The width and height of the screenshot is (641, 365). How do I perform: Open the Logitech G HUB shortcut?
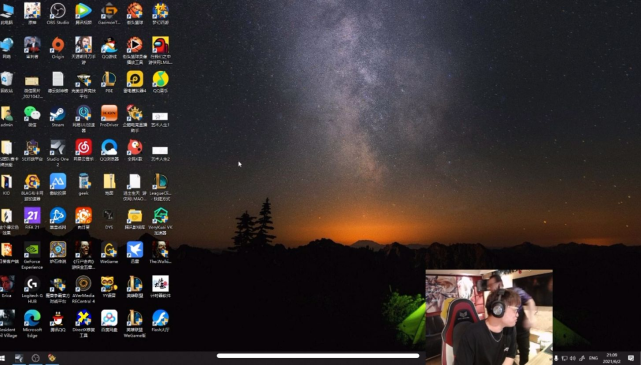click(32, 289)
